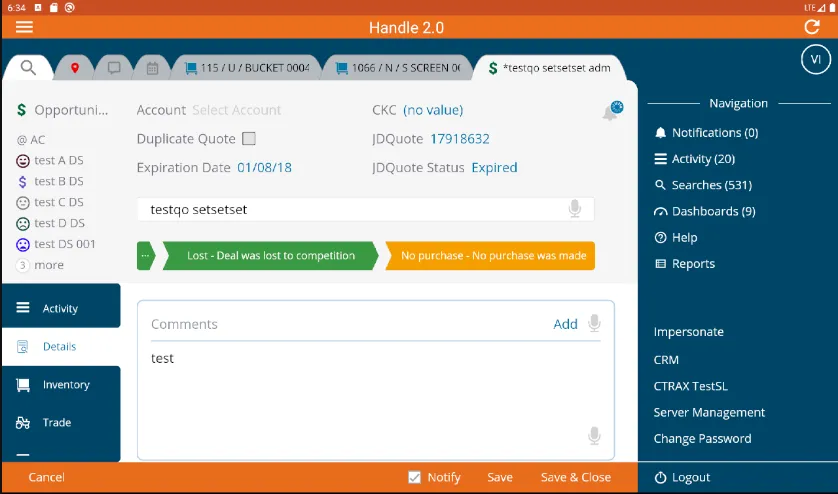Viewport: 838px width, 494px height.
Task: Select test A DS happy face
Action: tap(50, 160)
